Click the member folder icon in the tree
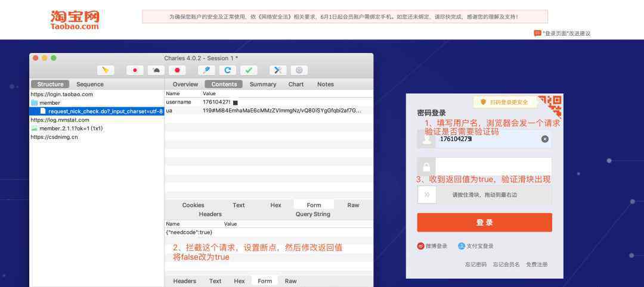 pyautogui.click(x=34, y=103)
